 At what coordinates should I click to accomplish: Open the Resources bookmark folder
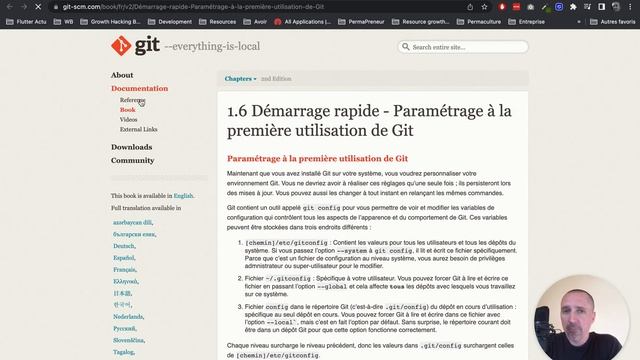pos(218,22)
